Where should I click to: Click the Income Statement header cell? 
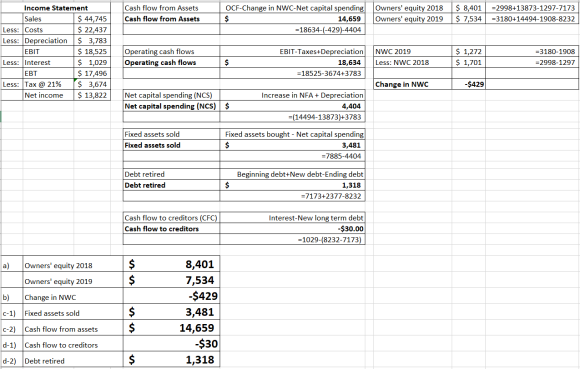(56, 8)
